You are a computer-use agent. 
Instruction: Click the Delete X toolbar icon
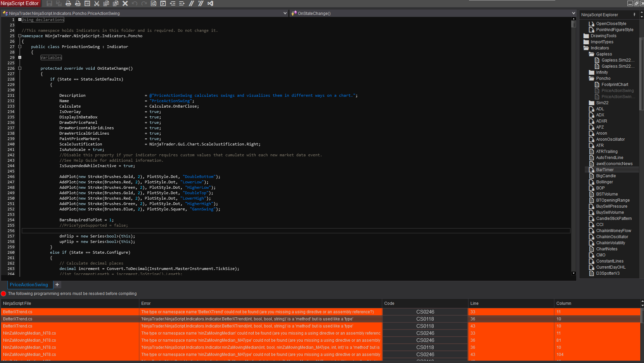pos(125,3)
